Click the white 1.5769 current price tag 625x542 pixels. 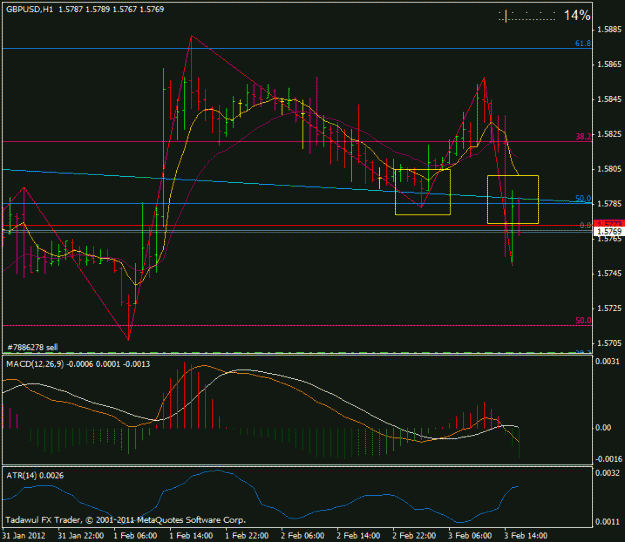(x=609, y=232)
